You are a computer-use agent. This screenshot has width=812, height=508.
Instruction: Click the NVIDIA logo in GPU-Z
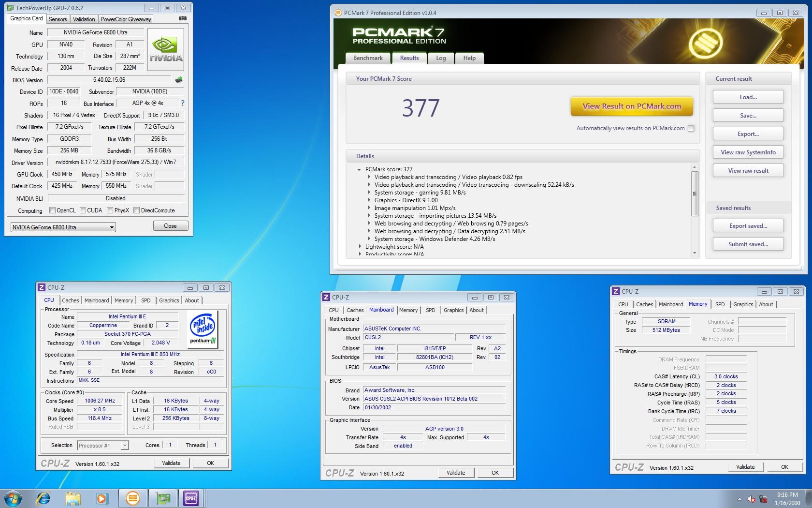click(166, 50)
